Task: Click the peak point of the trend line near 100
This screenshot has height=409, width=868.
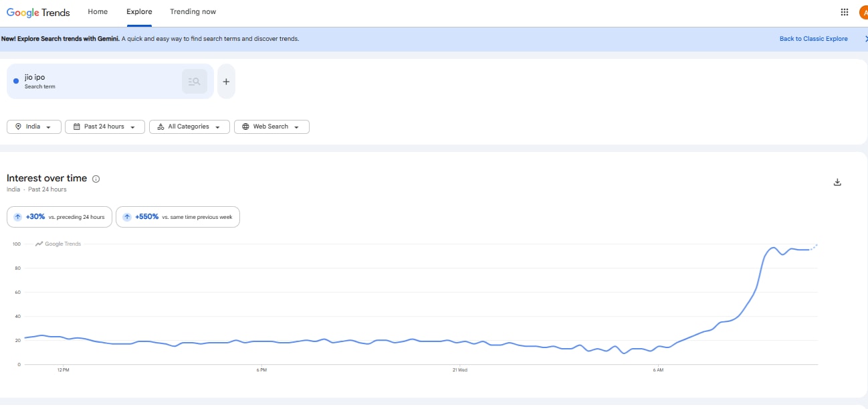Action: point(774,248)
